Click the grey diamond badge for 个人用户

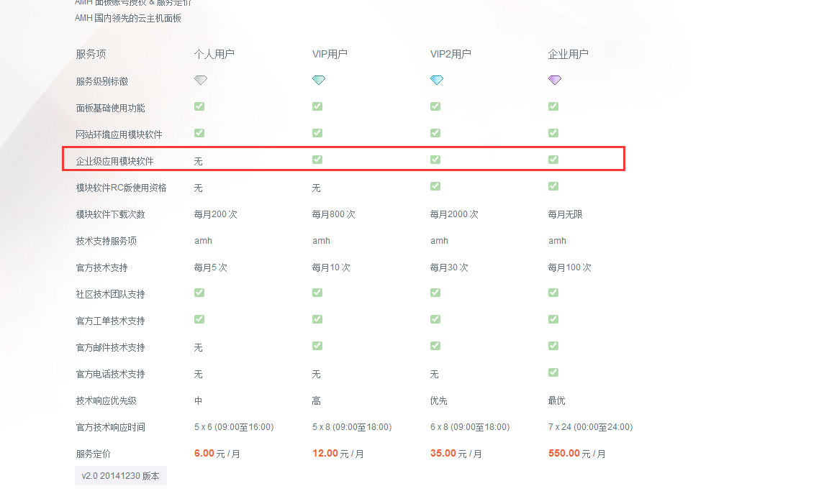pos(201,81)
